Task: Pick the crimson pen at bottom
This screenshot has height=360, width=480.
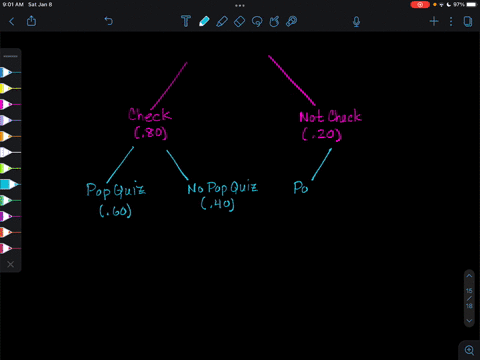Action: pyautogui.click(x=9, y=248)
